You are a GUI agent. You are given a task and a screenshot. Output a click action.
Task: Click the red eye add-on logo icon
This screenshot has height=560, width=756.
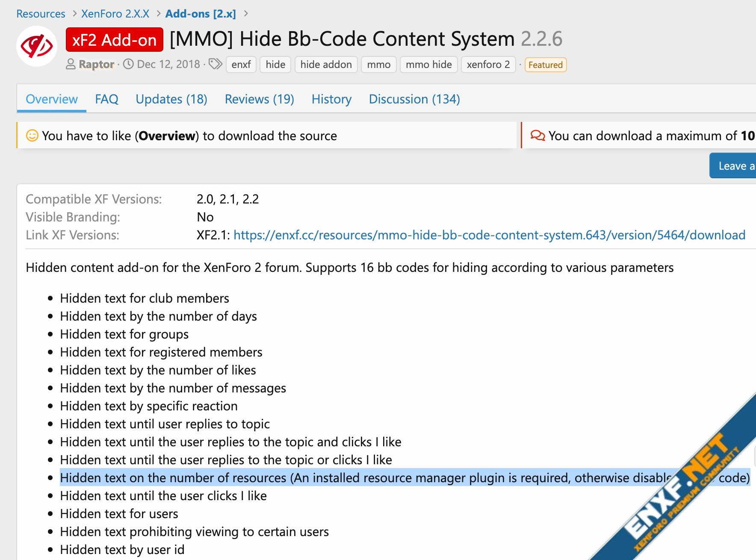coord(37,46)
